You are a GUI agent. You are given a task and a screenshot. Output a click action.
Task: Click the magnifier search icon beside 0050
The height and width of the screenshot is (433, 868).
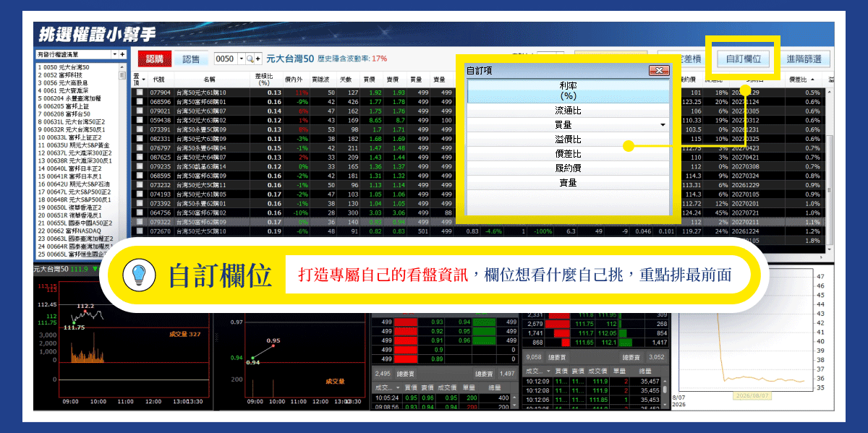coord(250,59)
